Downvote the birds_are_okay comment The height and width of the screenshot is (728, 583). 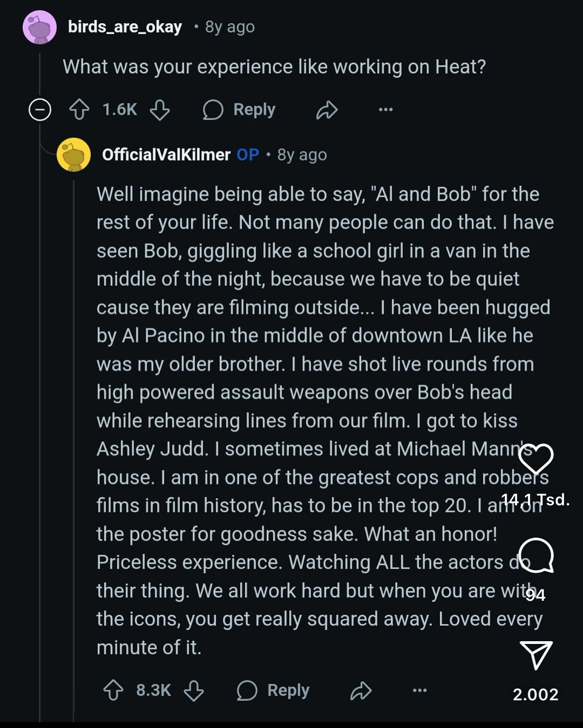(160, 110)
